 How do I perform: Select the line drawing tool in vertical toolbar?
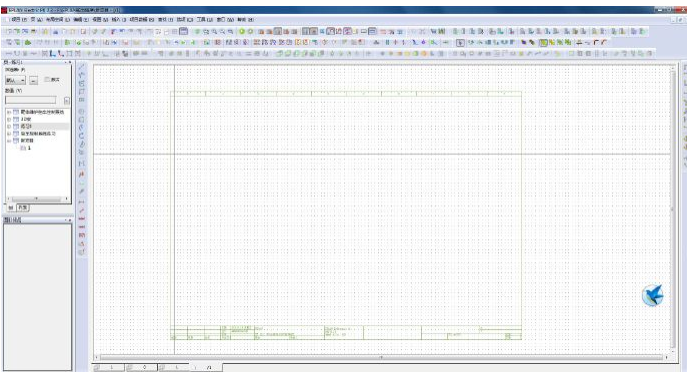point(81,67)
